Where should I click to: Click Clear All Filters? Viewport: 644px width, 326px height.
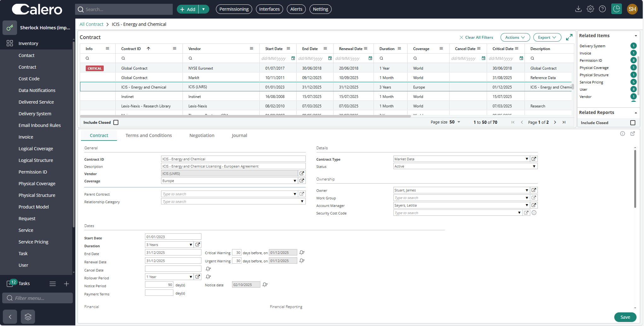pyautogui.click(x=477, y=37)
